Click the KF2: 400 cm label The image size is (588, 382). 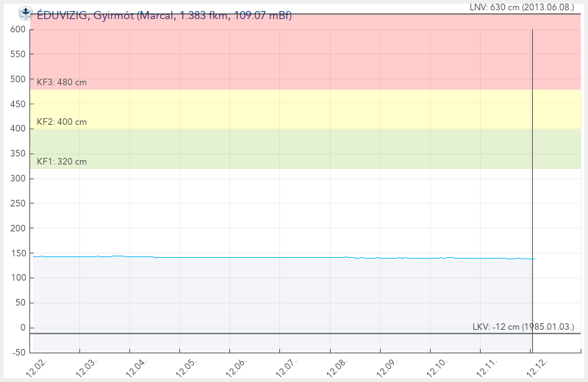pyautogui.click(x=62, y=122)
